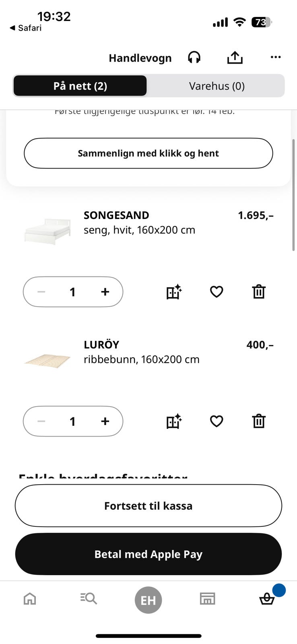The width and height of the screenshot is (297, 644).
Task: Pay using Betal med Apple Pay
Action: point(148,554)
